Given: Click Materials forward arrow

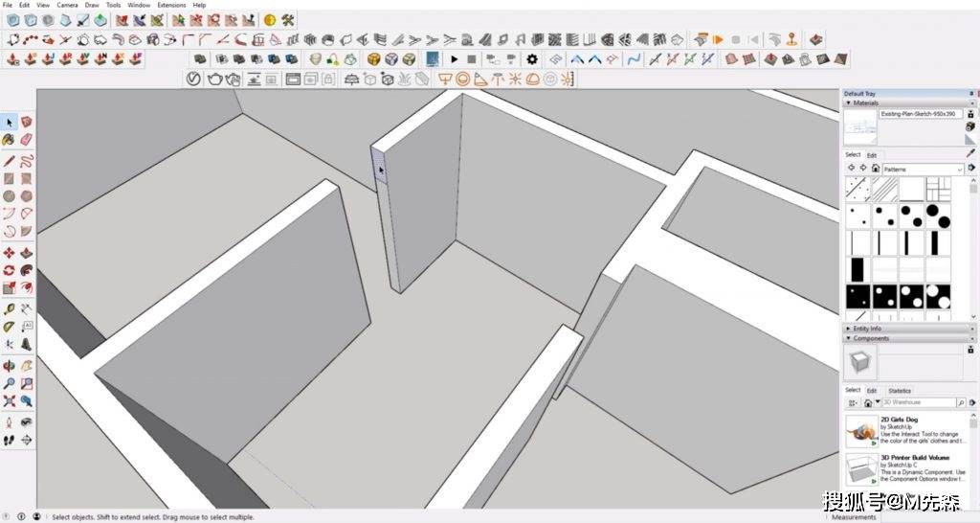Looking at the screenshot, I should pyautogui.click(x=863, y=169).
